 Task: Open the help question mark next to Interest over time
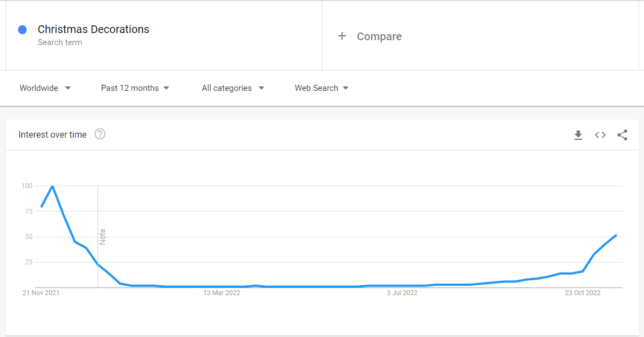[100, 134]
